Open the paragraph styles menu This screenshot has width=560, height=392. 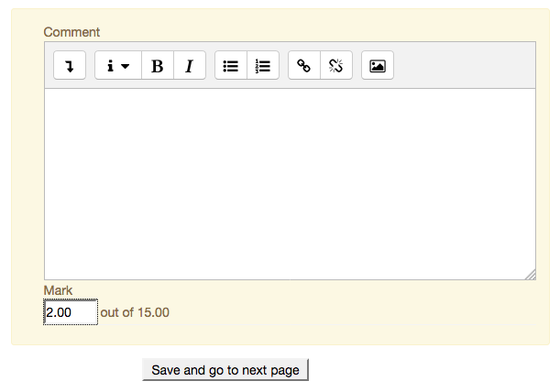click(x=118, y=65)
